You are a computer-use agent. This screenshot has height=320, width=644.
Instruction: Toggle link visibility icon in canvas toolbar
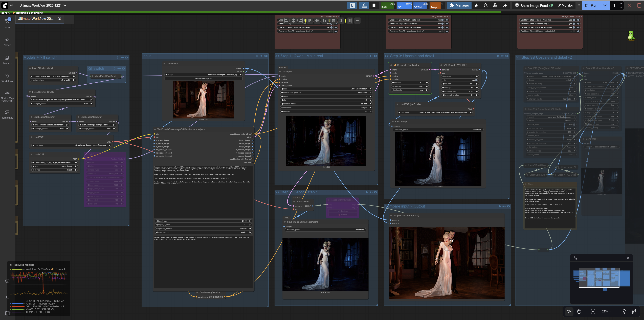(634, 311)
